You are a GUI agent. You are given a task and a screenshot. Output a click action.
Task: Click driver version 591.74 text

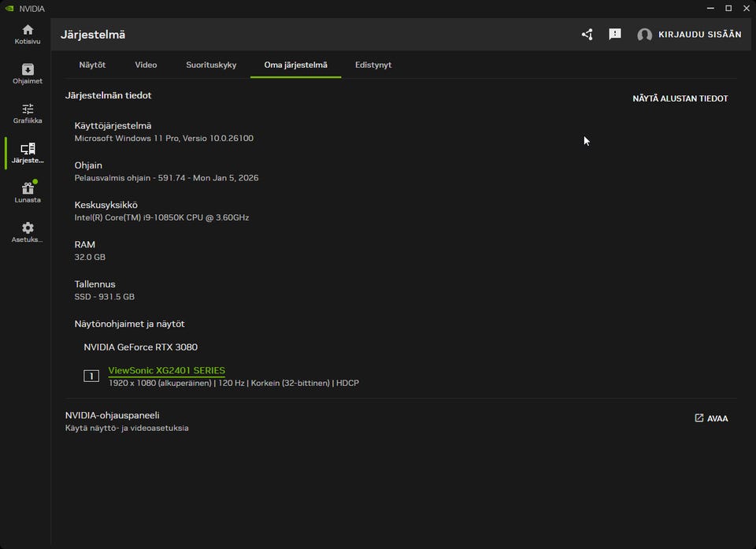pyautogui.click(x=166, y=177)
